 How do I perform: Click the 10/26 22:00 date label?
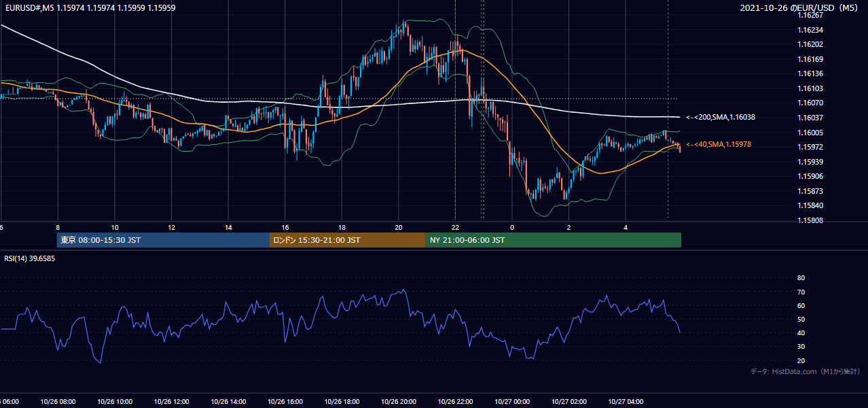point(456,402)
